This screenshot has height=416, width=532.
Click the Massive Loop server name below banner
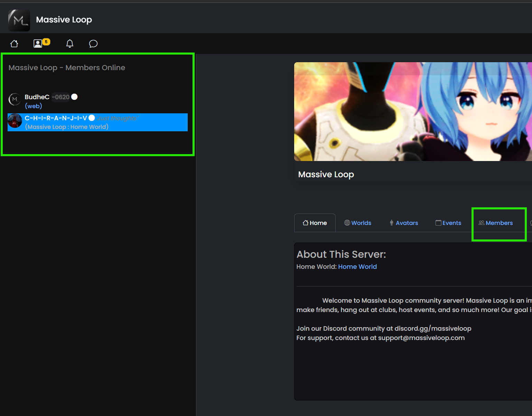[326, 174]
